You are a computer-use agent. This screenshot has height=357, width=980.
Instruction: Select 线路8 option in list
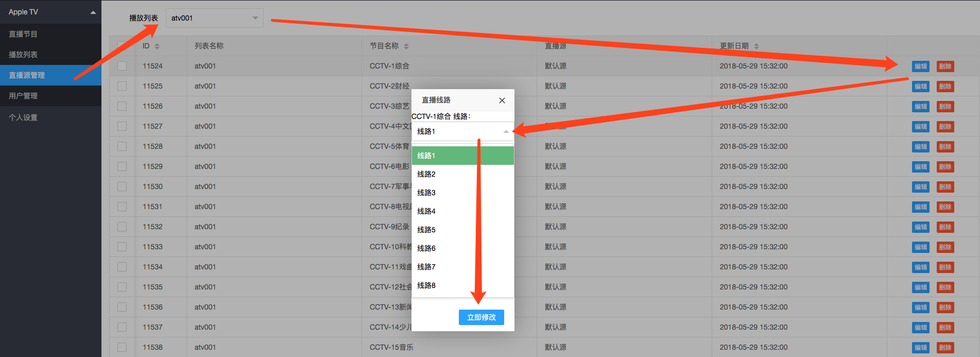tap(426, 285)
